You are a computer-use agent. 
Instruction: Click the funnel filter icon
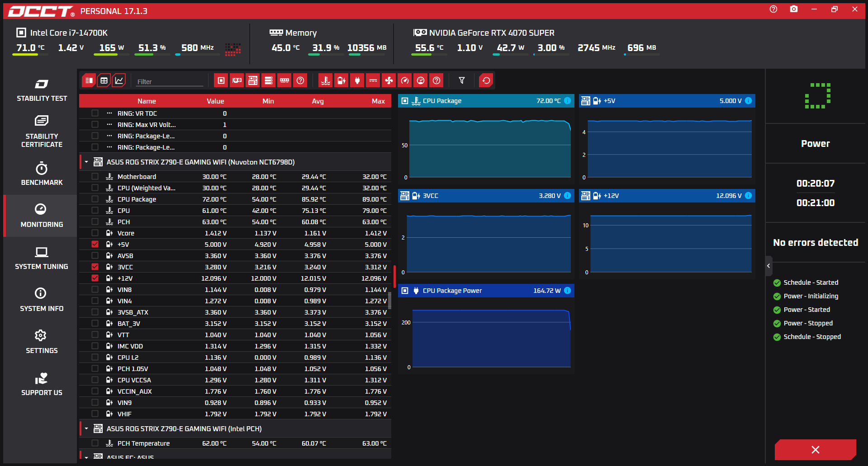tap(462, 80)
